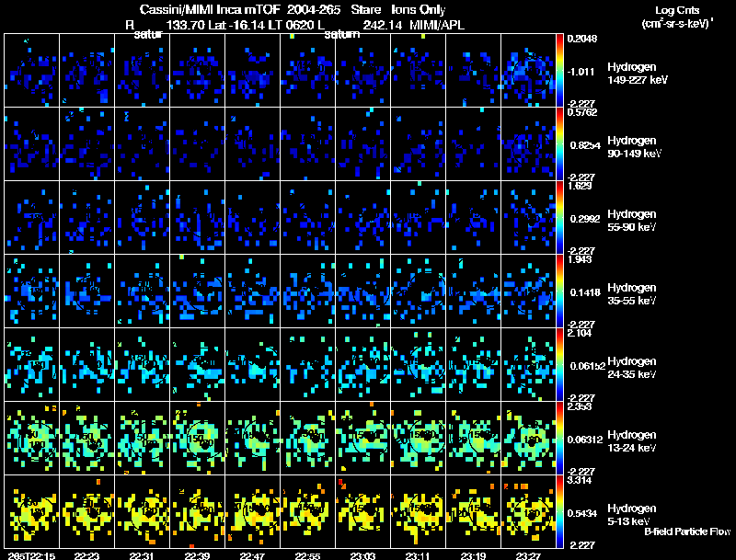
Task: Click the Cassini/MIMI Inca mTOF title text
Action: [x=211, y=10]
